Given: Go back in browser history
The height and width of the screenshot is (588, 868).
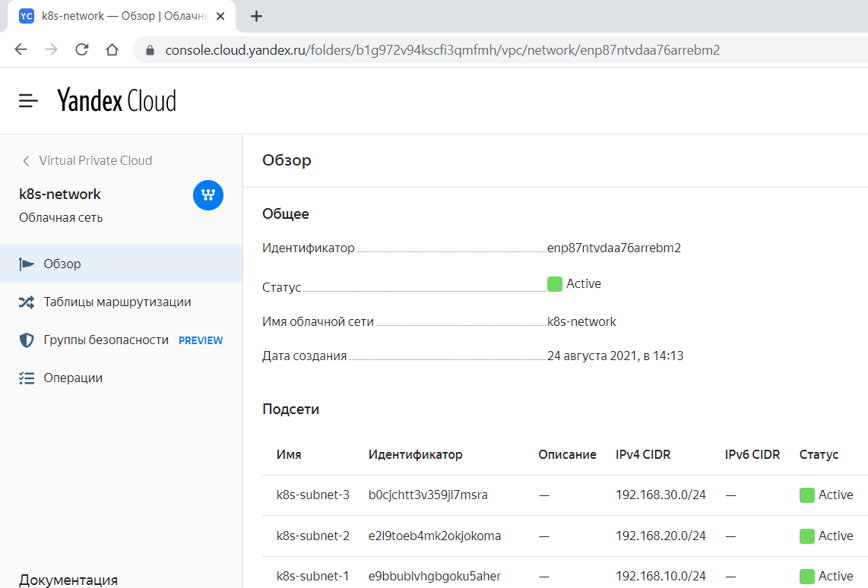Looking at the screenshot, I should (21, 50).
